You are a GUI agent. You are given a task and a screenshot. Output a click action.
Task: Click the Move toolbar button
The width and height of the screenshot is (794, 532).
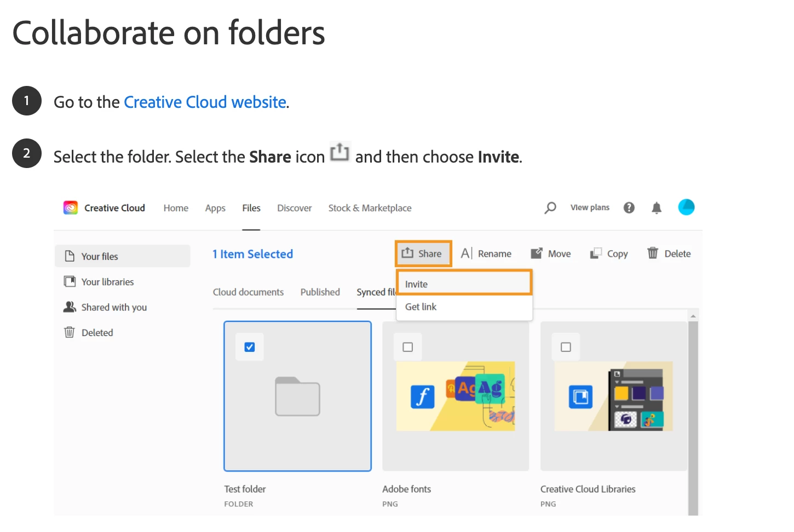(551, 253)
